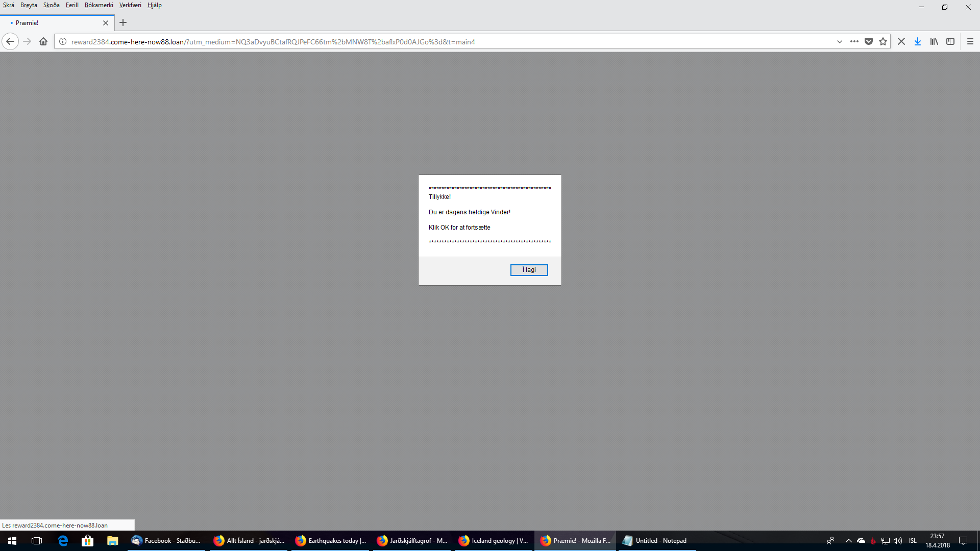
Task: Open the Library icon
Action: 934,42
